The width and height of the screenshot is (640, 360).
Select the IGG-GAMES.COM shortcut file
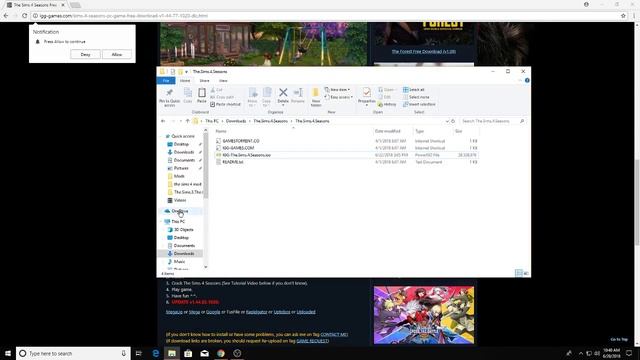(x=238, y=148)
